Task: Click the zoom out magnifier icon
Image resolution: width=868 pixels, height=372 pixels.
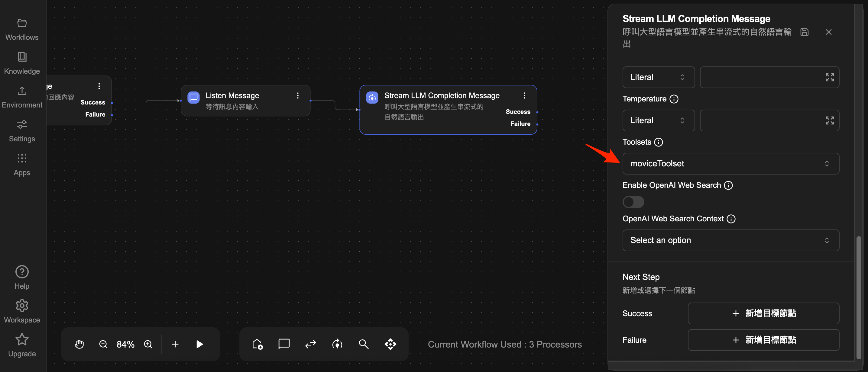Action: click(103, 344)
